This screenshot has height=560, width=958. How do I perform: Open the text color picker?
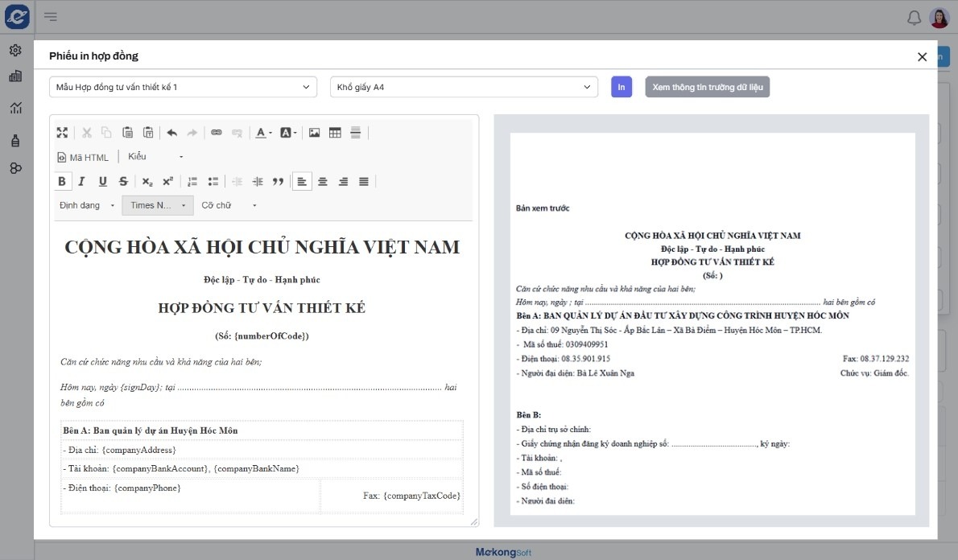click(263, 133)
